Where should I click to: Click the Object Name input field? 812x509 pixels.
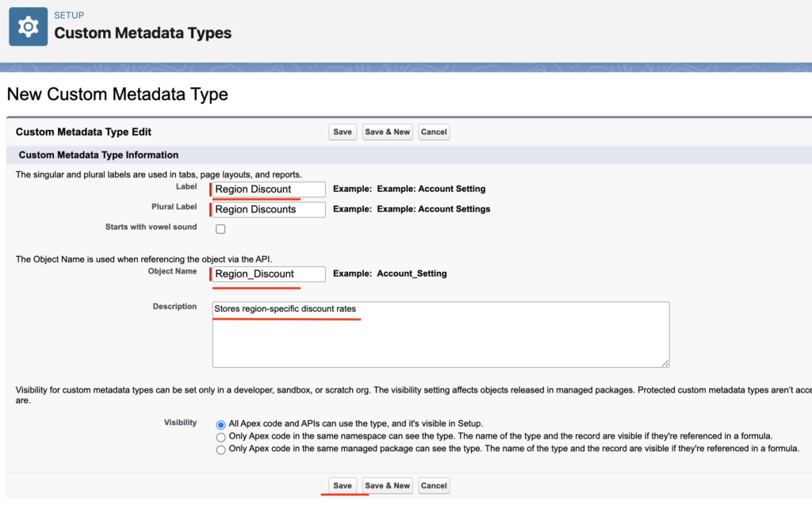pos(267,274)
